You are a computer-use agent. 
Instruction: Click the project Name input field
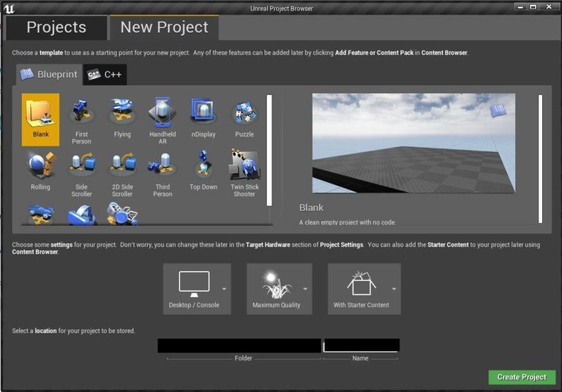(361, 345)
